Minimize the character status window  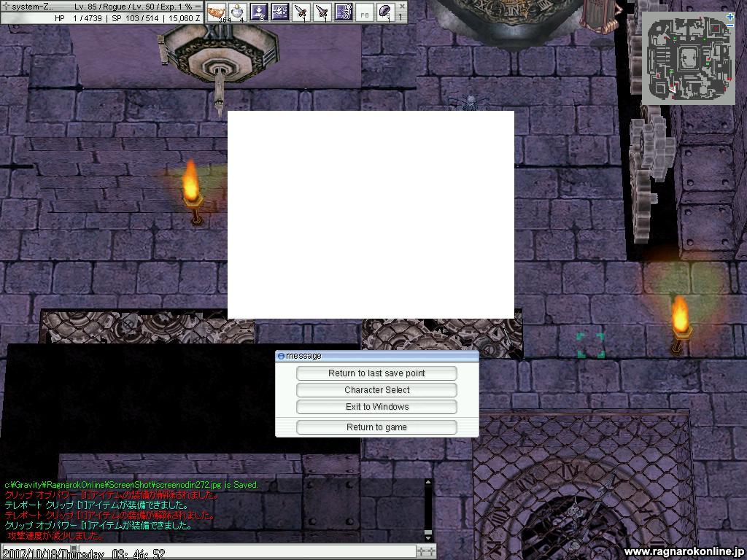198,7
